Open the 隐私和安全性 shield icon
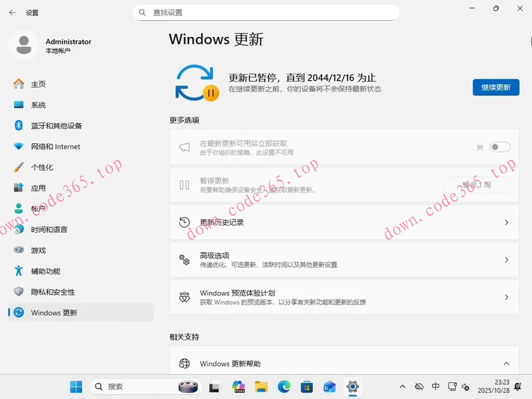The height and width of the screenshot is (399, 532). (x=19, y=291)
